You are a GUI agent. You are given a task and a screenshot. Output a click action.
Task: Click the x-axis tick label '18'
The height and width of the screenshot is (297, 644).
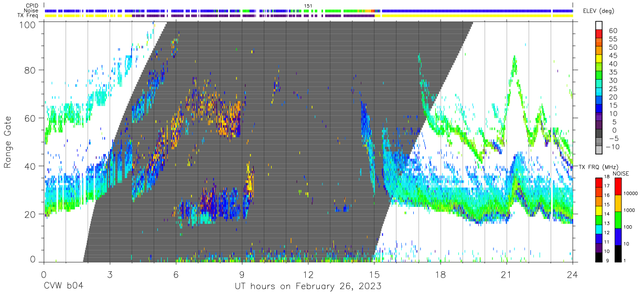[x=441, y=274]
